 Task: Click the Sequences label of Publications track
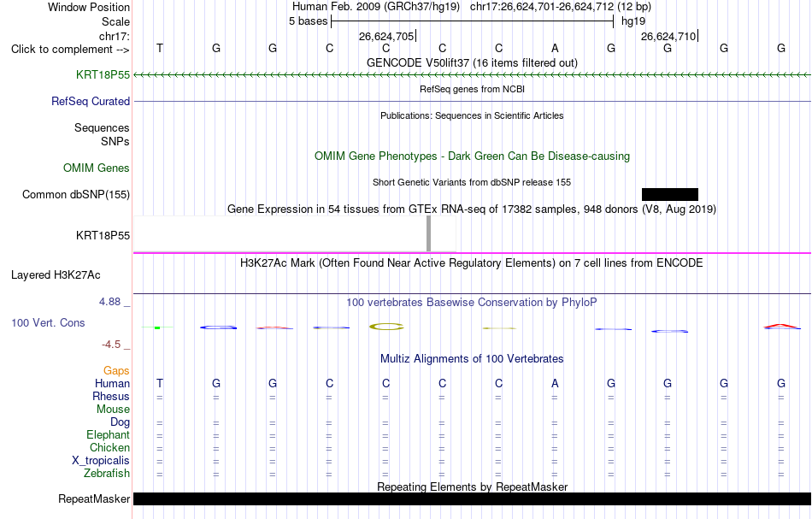102,128
